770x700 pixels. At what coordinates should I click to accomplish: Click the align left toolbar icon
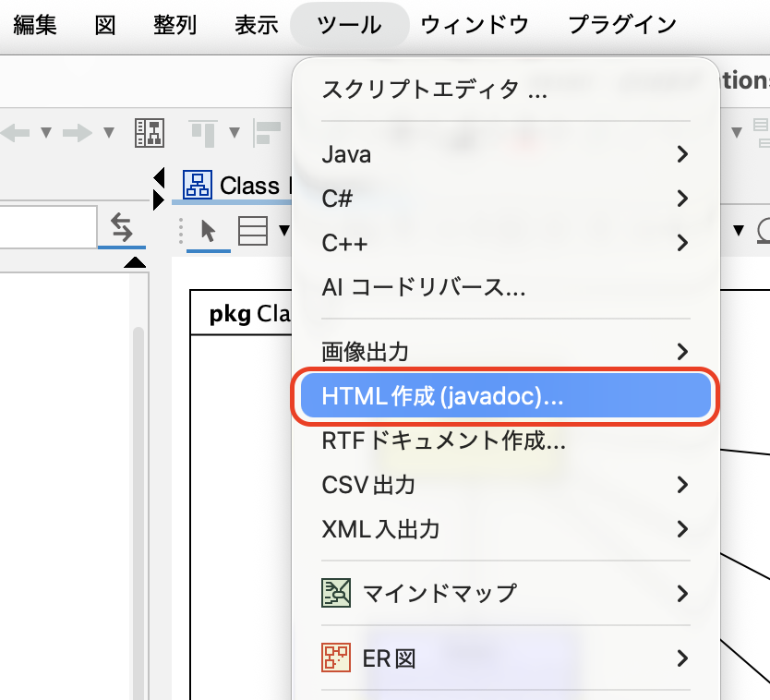click(269, 133)
